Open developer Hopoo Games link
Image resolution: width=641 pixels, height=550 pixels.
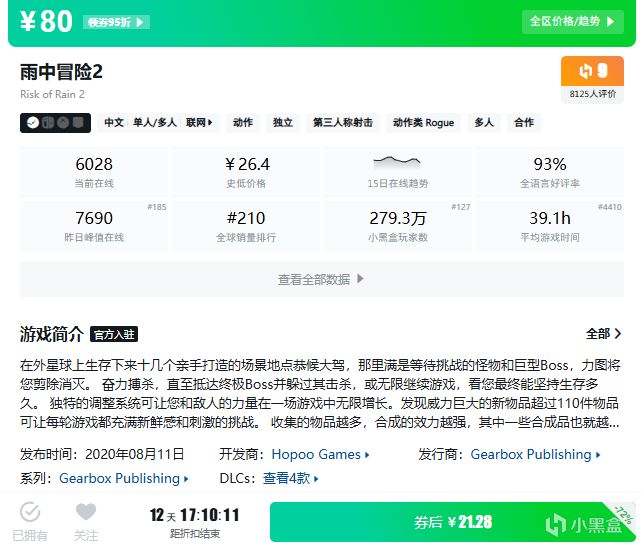tap(320, 454)
